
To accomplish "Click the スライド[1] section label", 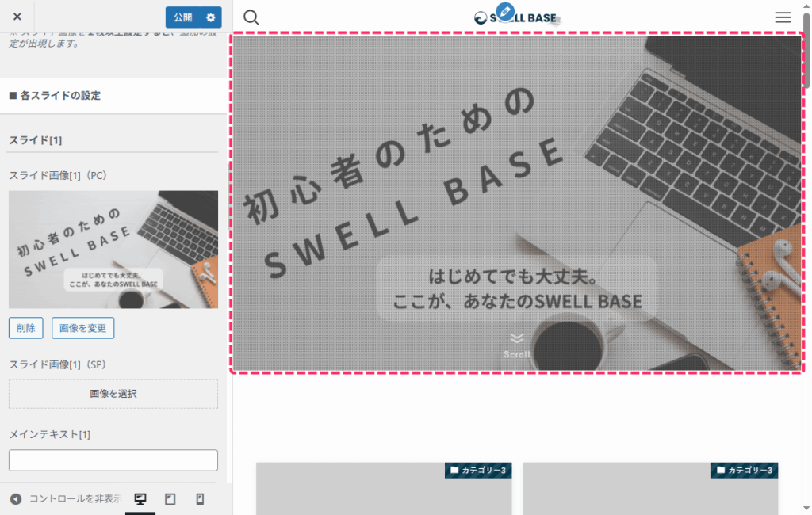I will pyautogui.click(x=35, y=140).
